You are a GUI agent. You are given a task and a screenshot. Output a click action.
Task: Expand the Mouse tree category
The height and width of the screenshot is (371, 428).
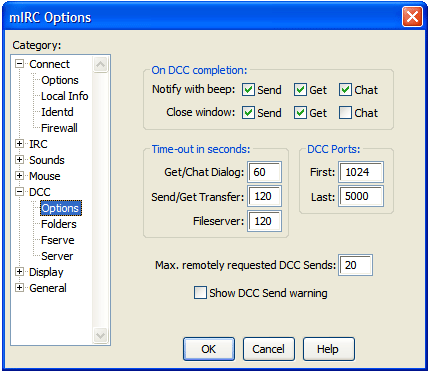click(x=20, y=176)
